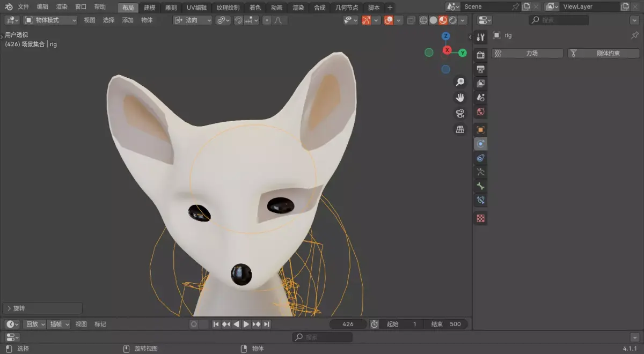644x354 pixels.
Task: Switch to the 脚本 workspace tab
Action: pyautogui.click(x=374, y=8)
